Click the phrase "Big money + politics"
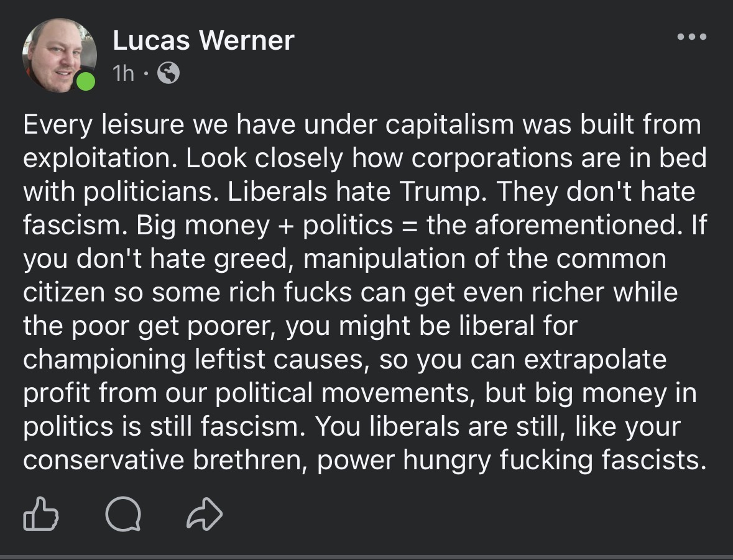This screenshot has width=733, height=560. [x=265, y=226]
